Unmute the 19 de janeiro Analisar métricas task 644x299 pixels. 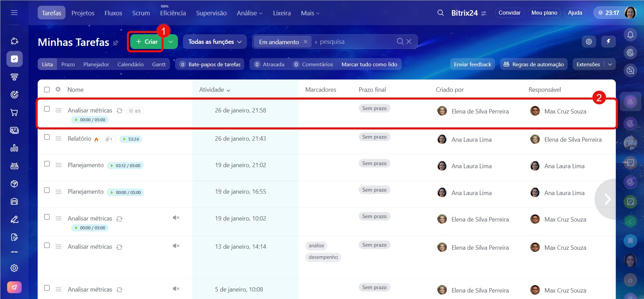click(x=176, y=218)
